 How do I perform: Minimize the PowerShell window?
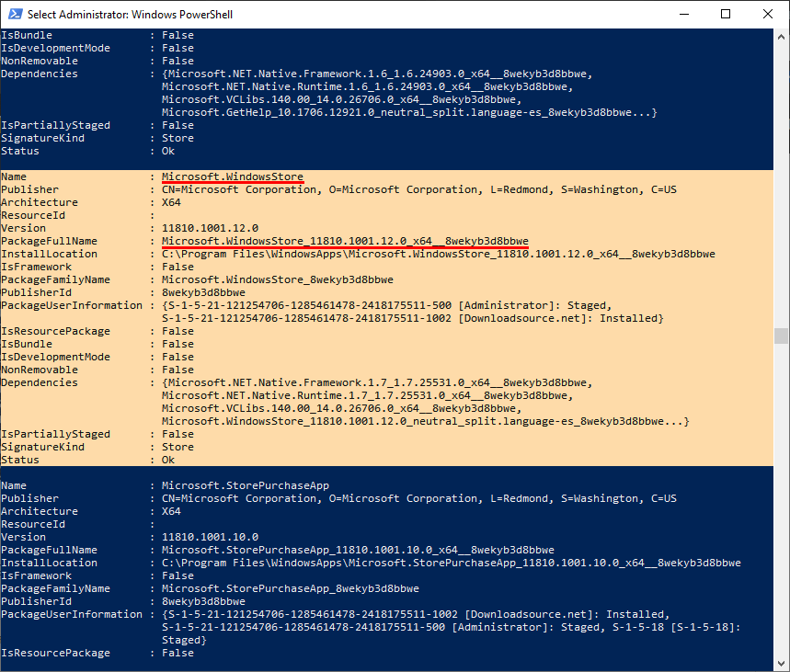[x=683, y=14]
